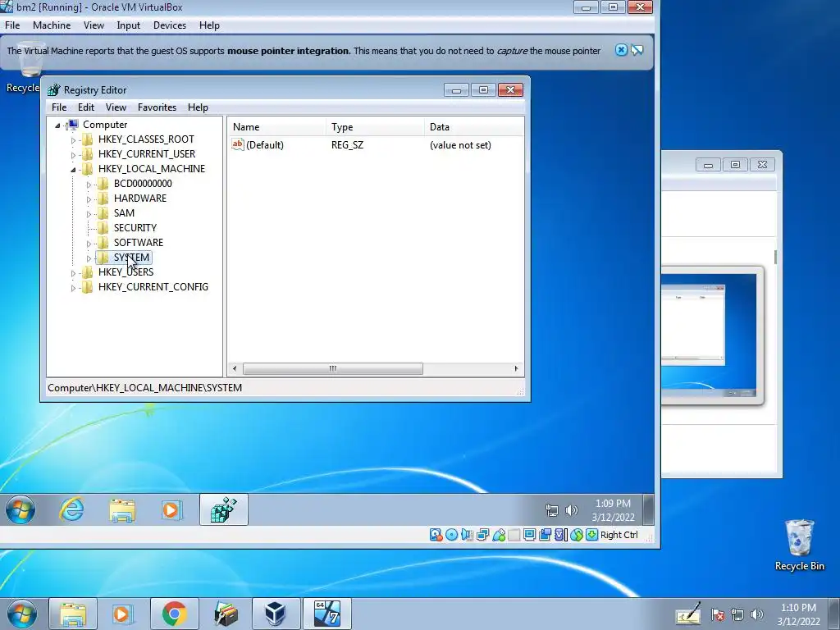
Task: Click the VirtualBox recording status indicator
Action: pos(546,535)
